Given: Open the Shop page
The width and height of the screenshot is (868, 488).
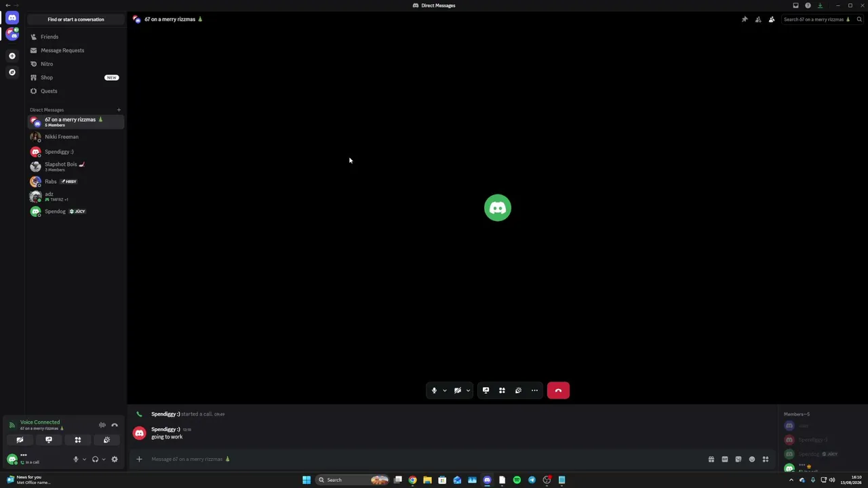Looking at the screenshot, I should tap(75, 78).
